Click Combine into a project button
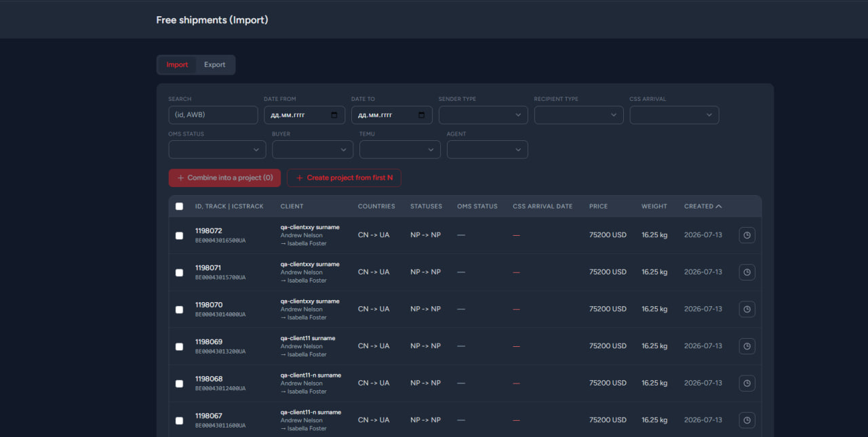868x437 pixels. [x=224, y=178]
